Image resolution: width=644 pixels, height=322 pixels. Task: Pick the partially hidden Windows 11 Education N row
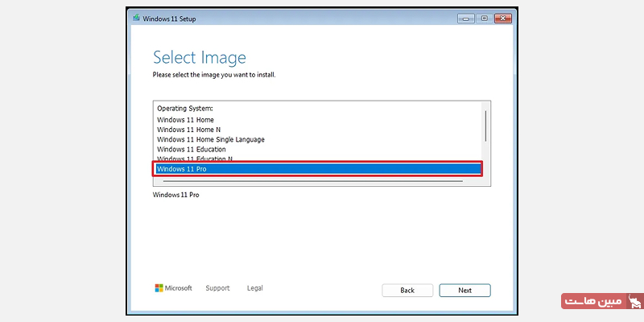tap(318, 158)
